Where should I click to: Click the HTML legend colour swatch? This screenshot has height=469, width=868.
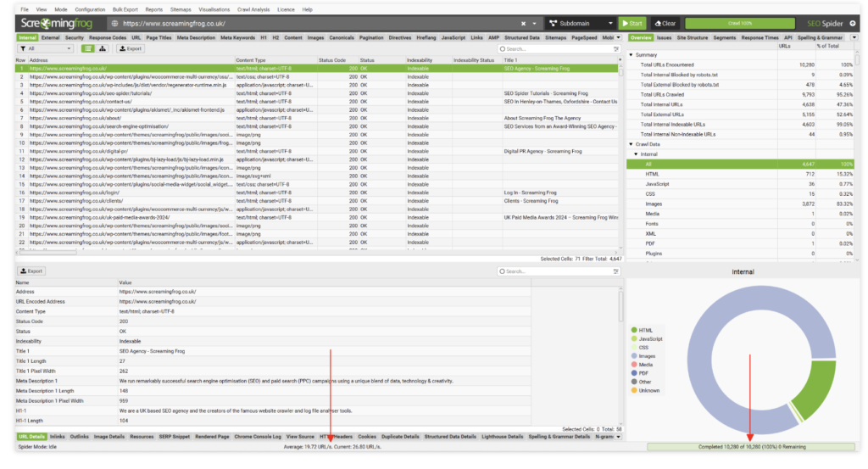coord(634,330)
